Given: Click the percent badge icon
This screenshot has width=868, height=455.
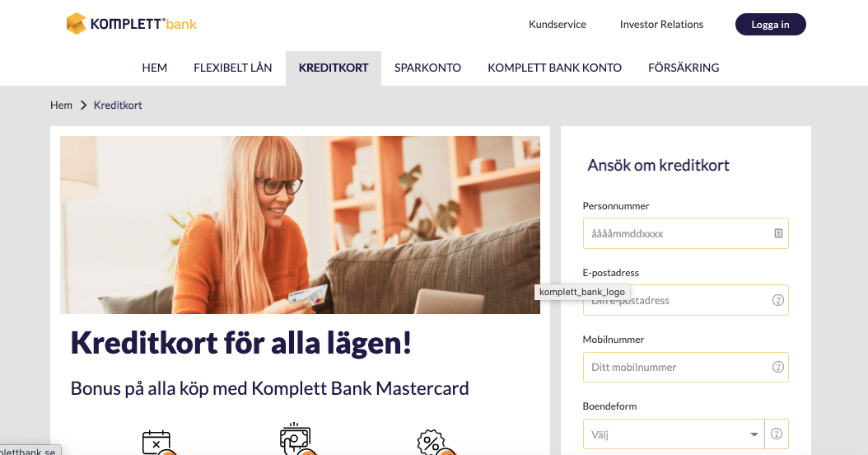Looking at the screenshot, I should coord(435,443).
